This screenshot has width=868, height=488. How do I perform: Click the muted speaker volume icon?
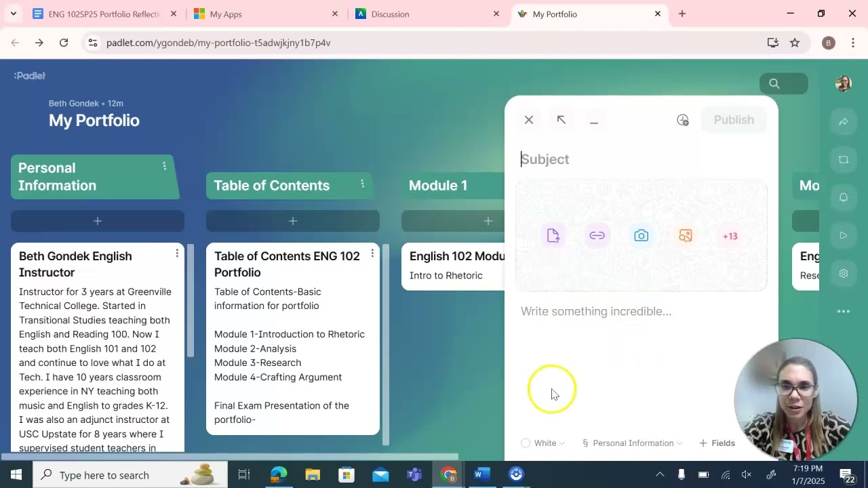pyautogui.click(x=747, y=474)
